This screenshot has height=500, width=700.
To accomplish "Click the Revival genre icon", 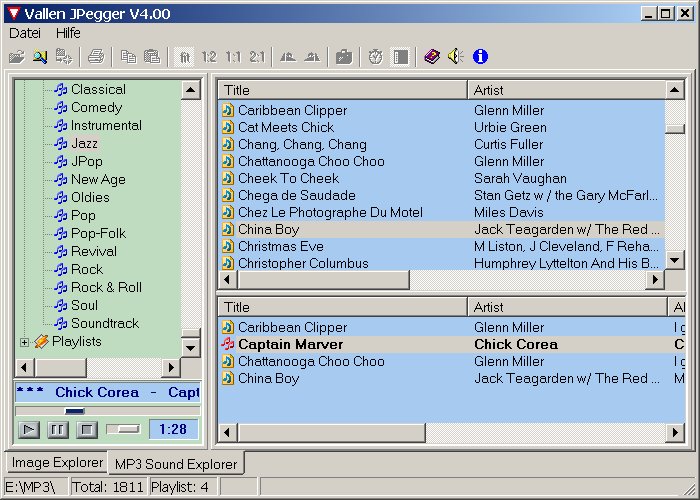I will (61, 251).
